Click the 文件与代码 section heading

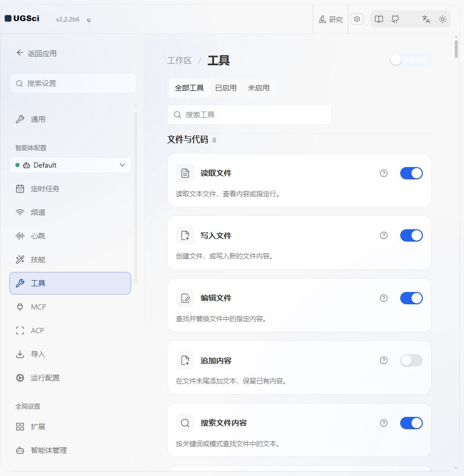click(x=187, y=140)
